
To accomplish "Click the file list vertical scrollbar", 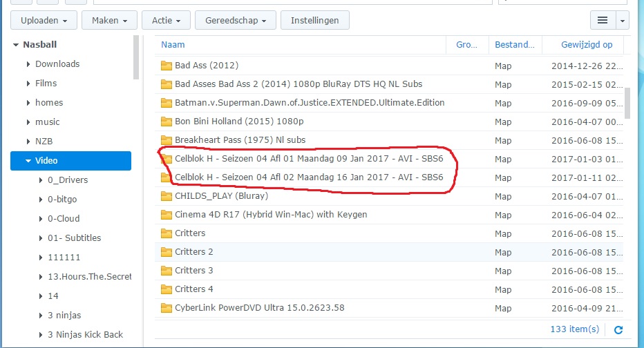I will [627, 104].
